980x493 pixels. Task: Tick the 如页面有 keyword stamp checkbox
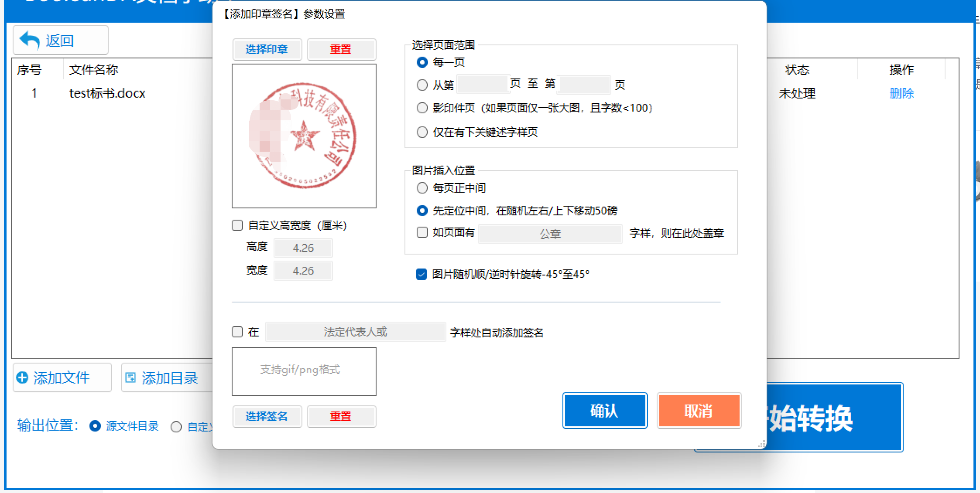tap(422, 232)
